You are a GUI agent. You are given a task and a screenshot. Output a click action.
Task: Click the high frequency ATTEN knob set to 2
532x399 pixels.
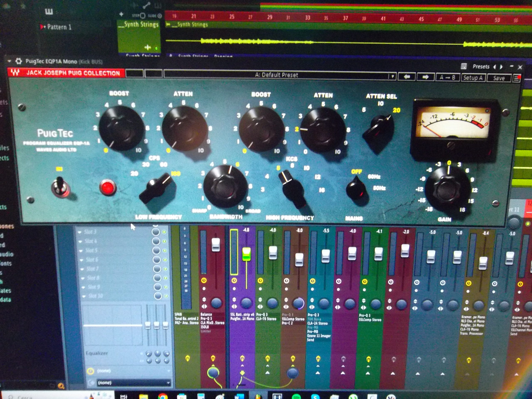tap(323, 130)
